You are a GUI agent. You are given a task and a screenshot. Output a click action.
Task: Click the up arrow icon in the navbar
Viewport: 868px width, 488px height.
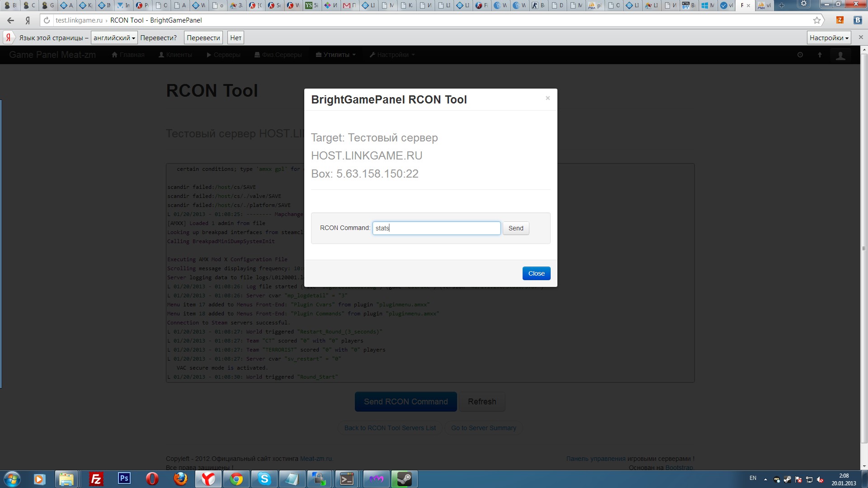tap(820, 55)
